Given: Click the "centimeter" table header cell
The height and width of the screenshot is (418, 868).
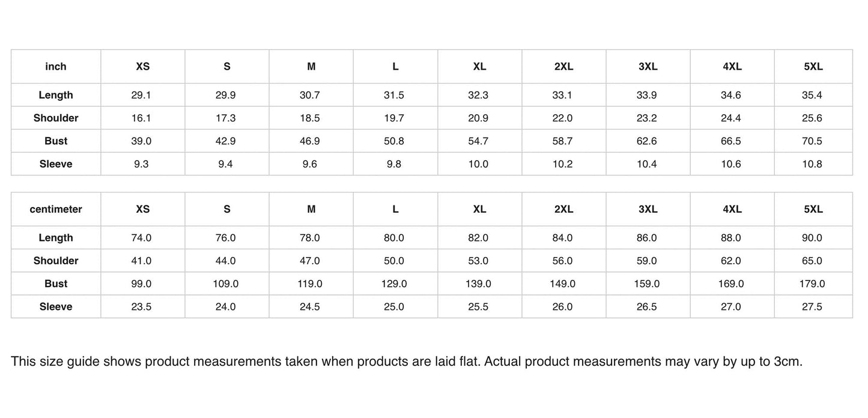Looking at the screenshot, I should (x=56, y=210).
